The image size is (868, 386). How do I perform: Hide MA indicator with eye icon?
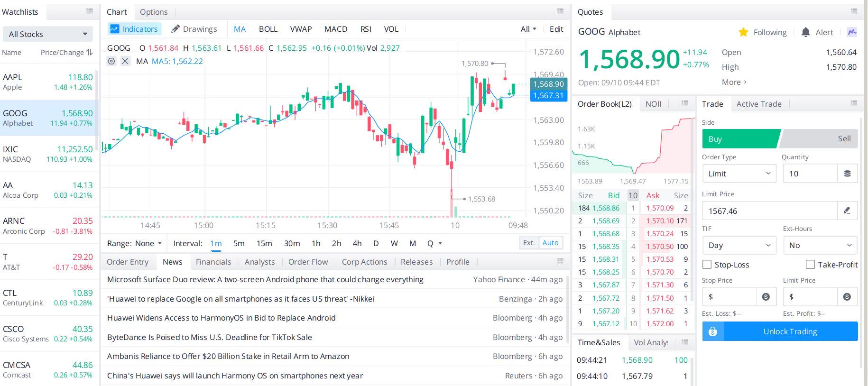tap(111, 61)
